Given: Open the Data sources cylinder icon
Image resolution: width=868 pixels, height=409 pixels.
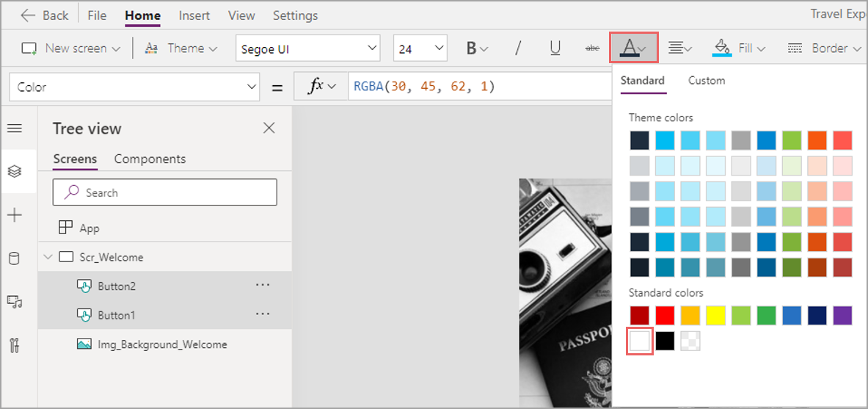Looking at the screenshot, I should 15,258.
